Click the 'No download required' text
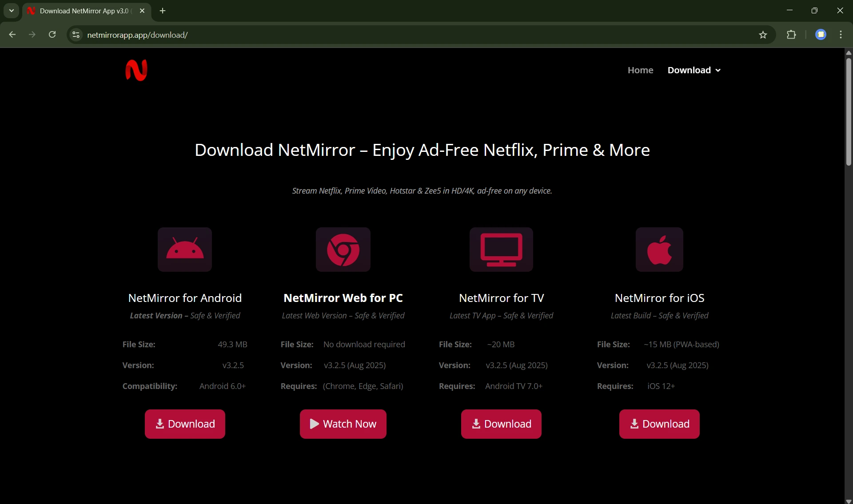This screenshot has width=853, height=504. click(x=364, y=344)
